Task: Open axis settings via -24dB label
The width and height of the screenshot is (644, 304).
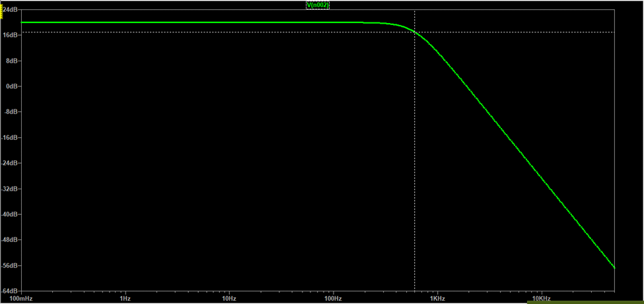Action: click(11, 164)
